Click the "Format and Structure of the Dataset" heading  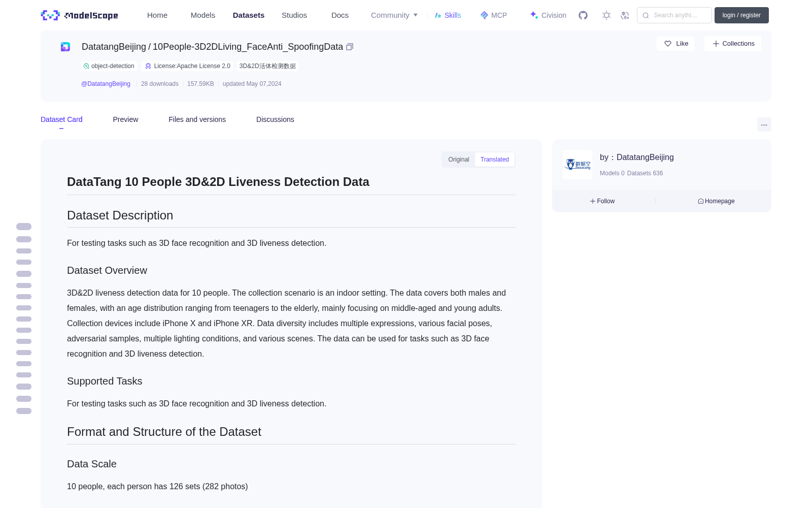164,432
